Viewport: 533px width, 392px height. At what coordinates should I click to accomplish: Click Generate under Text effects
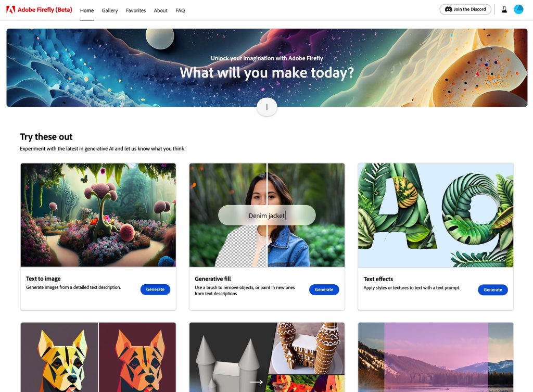coord(493,289)
